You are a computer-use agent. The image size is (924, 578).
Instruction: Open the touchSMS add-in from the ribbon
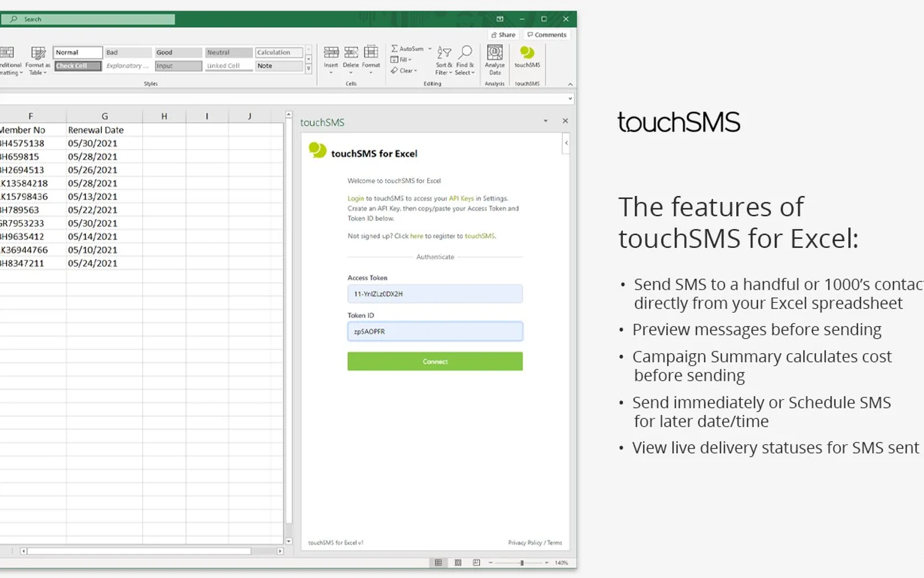tap(527, 58)
